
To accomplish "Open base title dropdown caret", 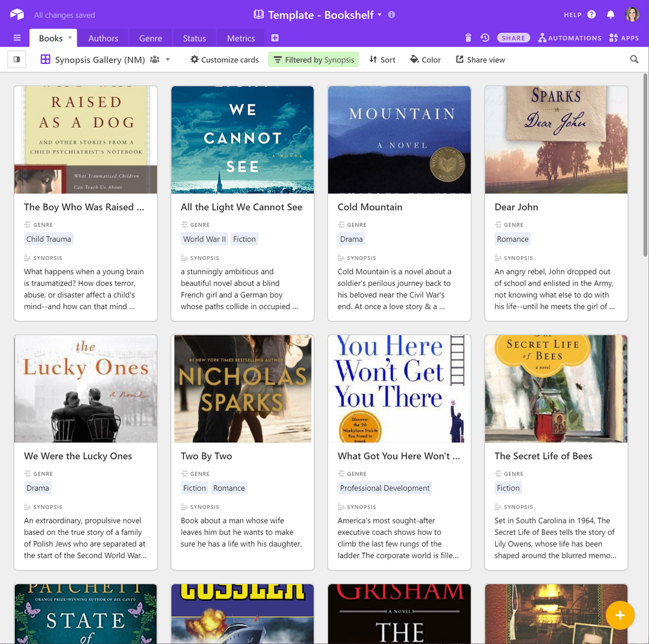I will click(380, 15).
